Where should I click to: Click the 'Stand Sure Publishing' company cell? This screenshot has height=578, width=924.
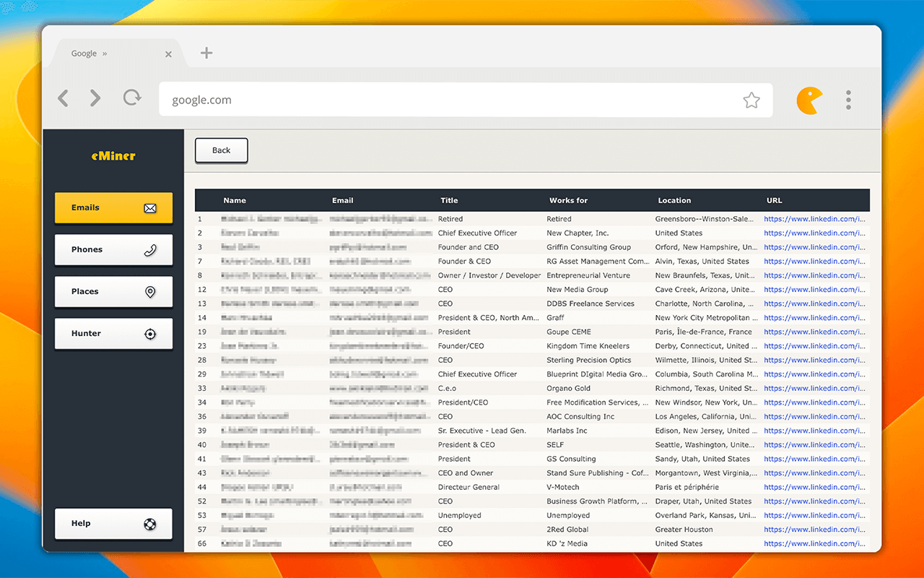pyautogui.click(x=597, y=473)
